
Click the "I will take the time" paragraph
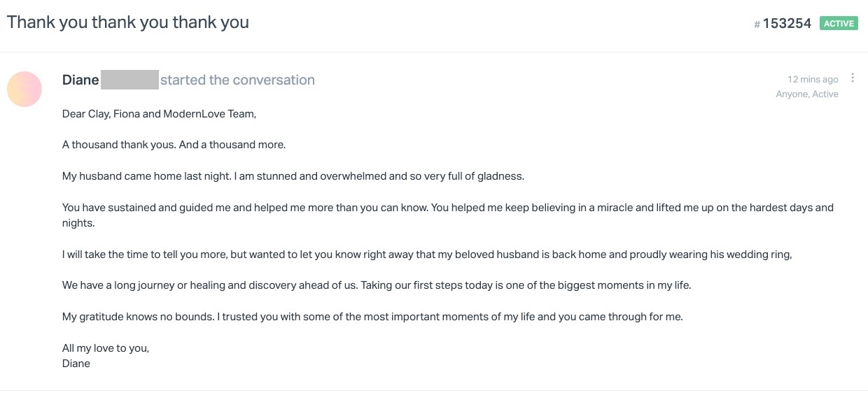(427, 255)
